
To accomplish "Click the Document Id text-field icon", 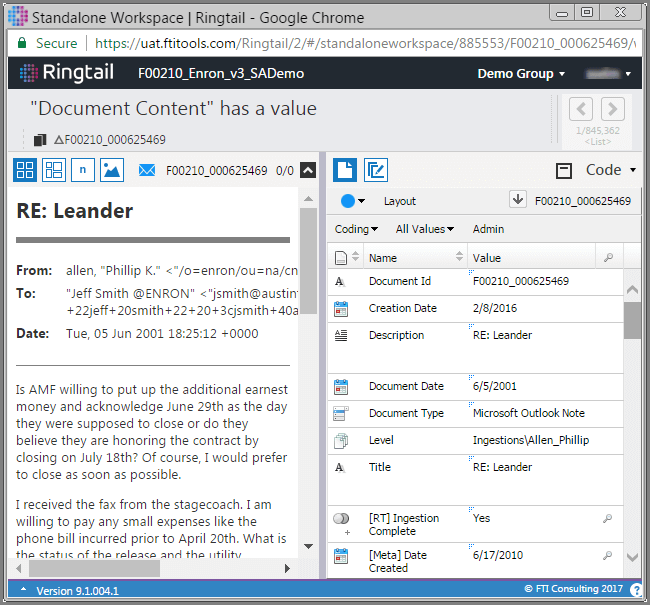I will [340, 282].
